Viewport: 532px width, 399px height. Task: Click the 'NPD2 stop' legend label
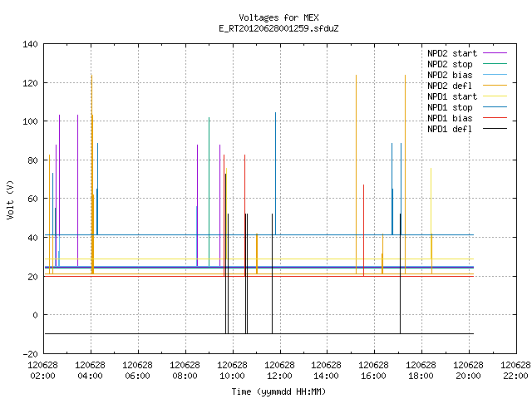(x=450, y=64)
